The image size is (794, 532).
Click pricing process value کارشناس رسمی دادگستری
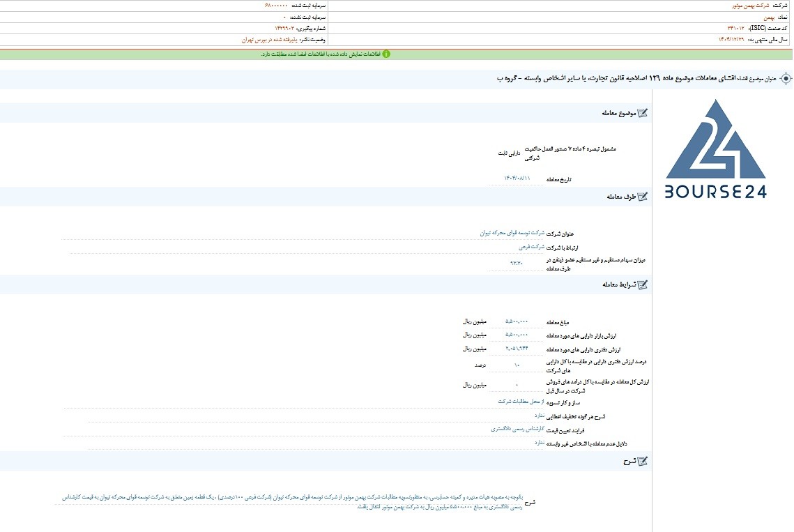tap(517, 429)
